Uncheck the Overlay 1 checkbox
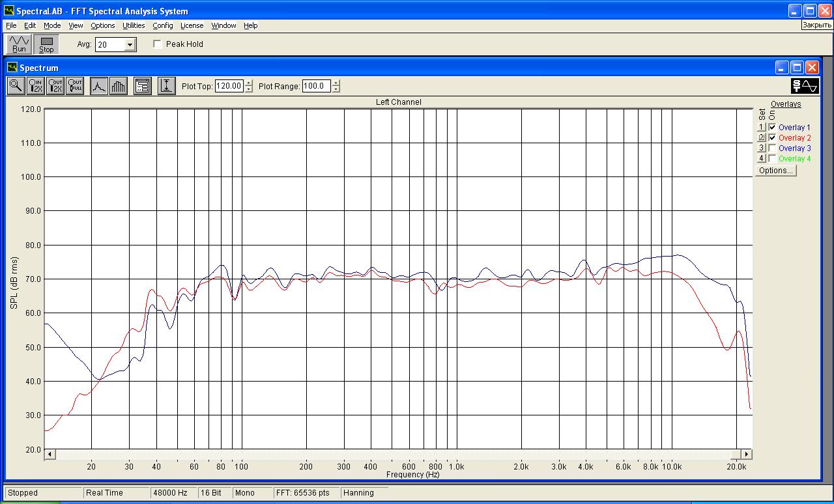This screenshot has width=834, height=504. coord(772,128)
